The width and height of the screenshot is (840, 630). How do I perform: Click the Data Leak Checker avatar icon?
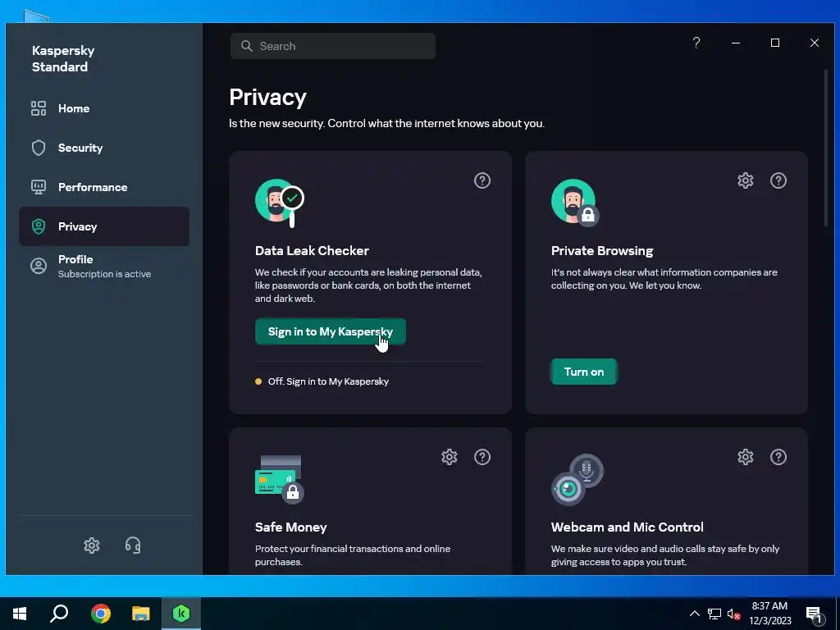(x=280, y=203)
